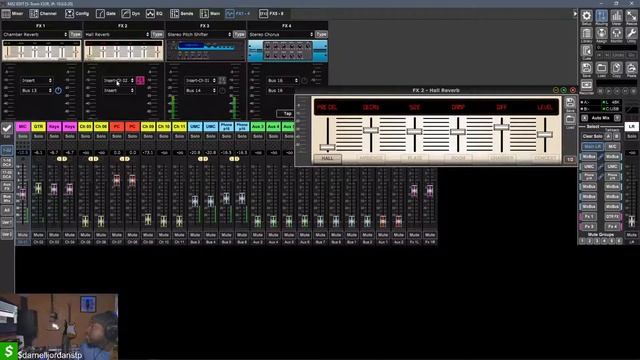Open the Bus 13 source dropdown in FX 1
The width and height of the screenshot is (640, 360).
pos(37,90)
